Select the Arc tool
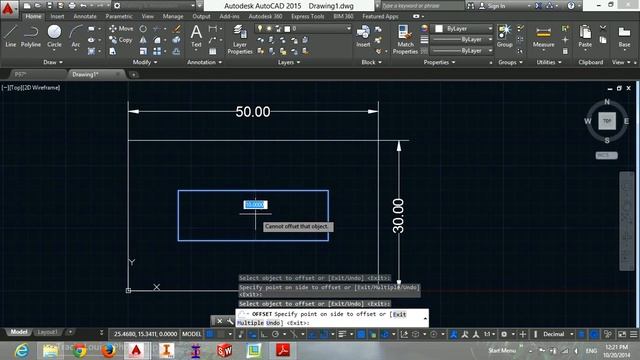The height and width of the screenshot is (360, 640). tap(76, 36)
